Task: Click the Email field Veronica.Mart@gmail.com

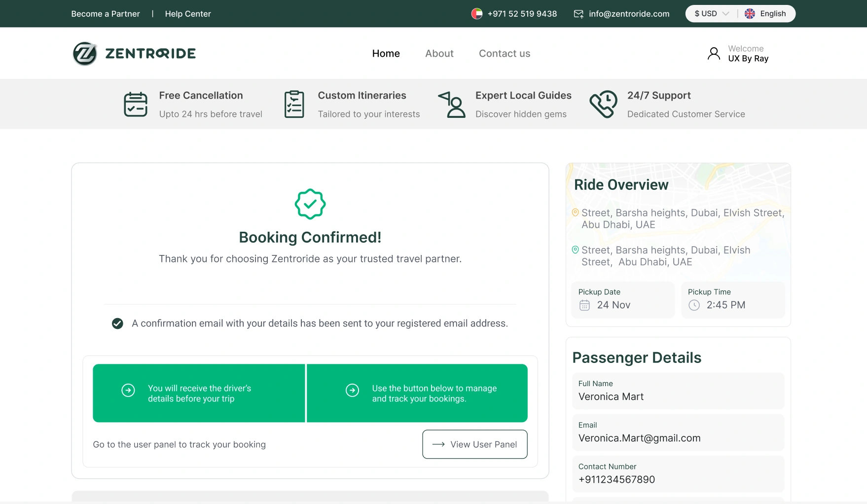Action: point(678,432)
